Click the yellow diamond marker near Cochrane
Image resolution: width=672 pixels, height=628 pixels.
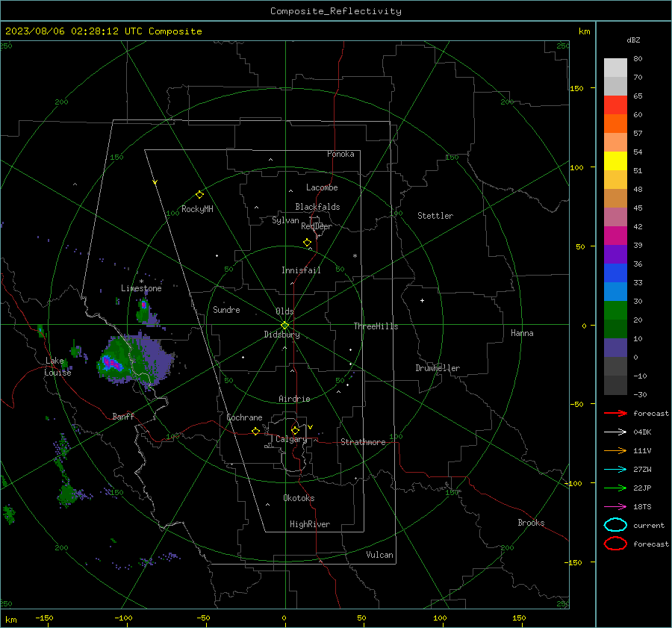pyautogui.click(x=255, y=432)
